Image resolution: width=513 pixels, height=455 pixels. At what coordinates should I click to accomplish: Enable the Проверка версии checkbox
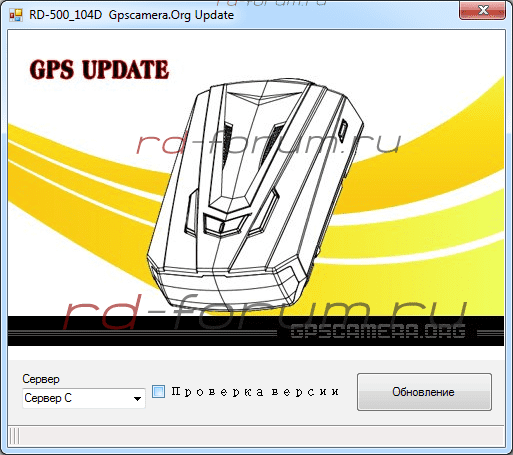coord(158,391)
